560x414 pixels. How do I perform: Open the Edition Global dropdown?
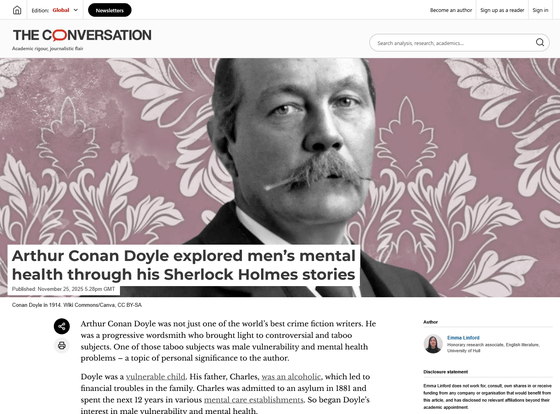pos(55,10)
